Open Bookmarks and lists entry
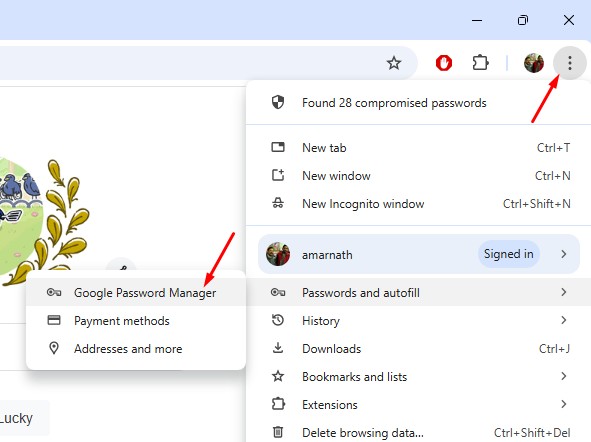The width and height of the screenshot is (591, 442). tap(418, 376)
